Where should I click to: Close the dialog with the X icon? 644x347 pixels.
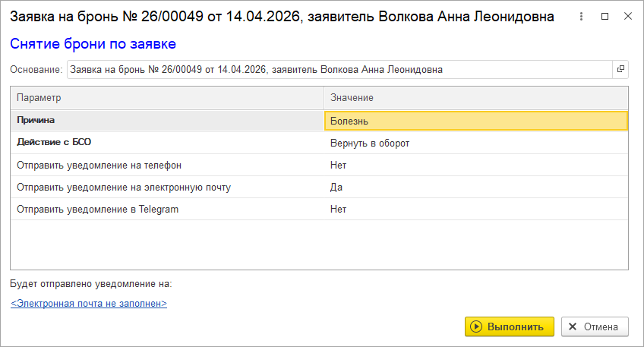(627, 17)
